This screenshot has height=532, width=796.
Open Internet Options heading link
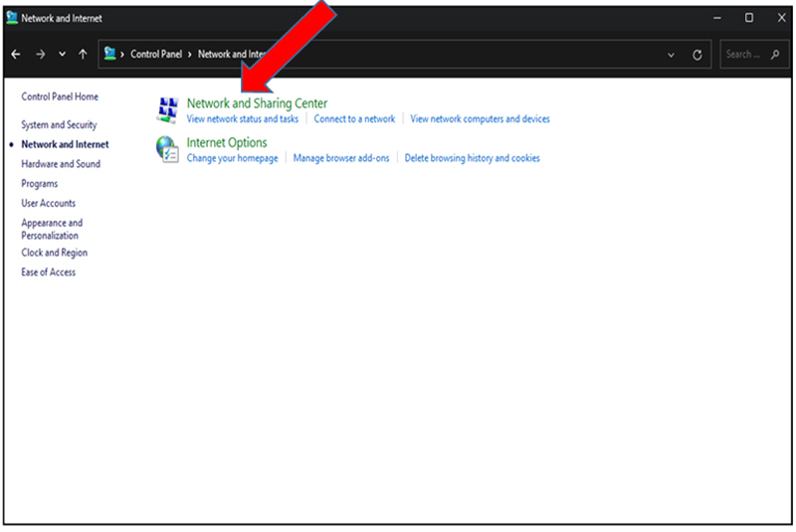(x=227, y=142)
